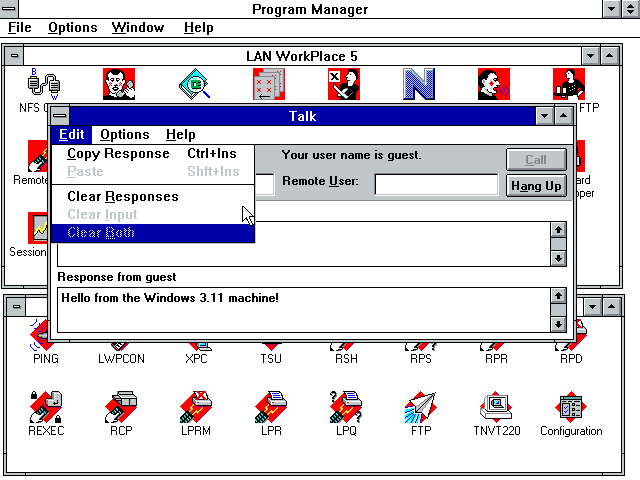Launch the FTP paper airplane icon

tap(421, 407)
